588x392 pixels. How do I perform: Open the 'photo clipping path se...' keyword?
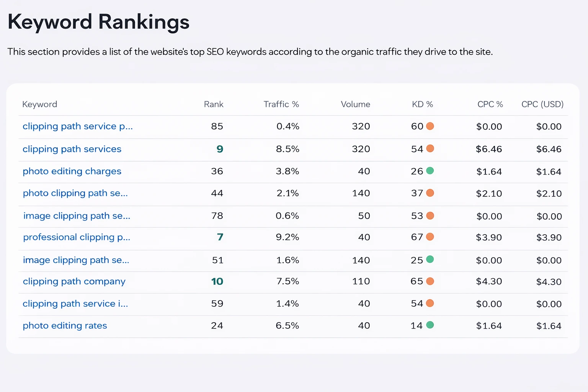[75, 193]
